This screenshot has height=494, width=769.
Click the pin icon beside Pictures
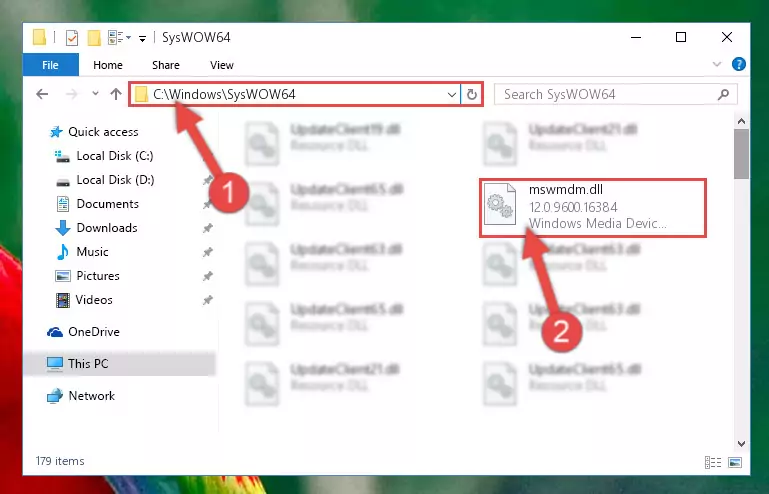(208, 276)
